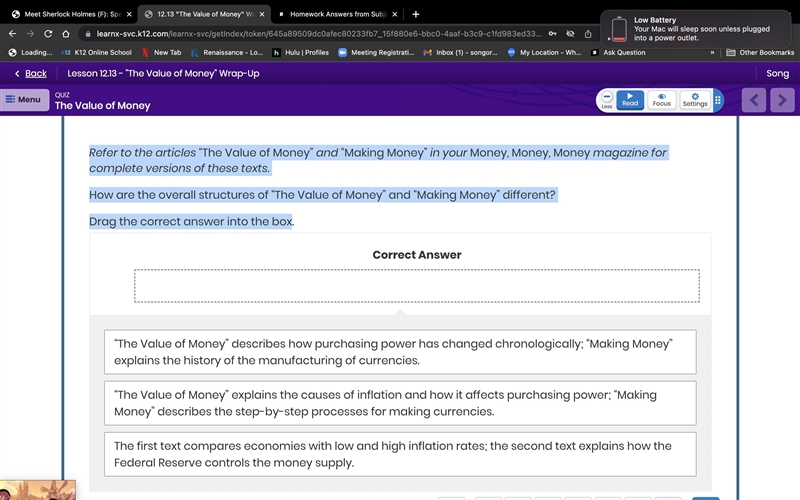
Task: Open the Netflix New Tab bookmark
Action: coord(162,52)
